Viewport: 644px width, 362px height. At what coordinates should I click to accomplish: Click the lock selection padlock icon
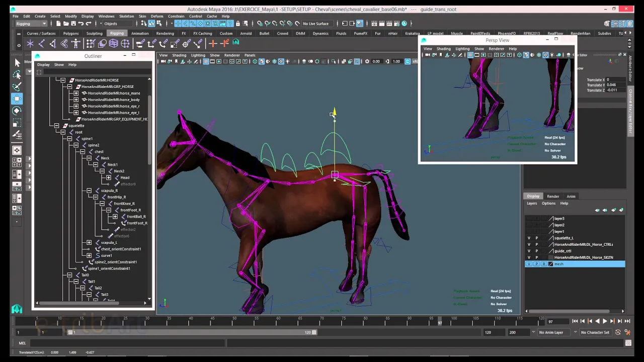click(x=238, y=24)
